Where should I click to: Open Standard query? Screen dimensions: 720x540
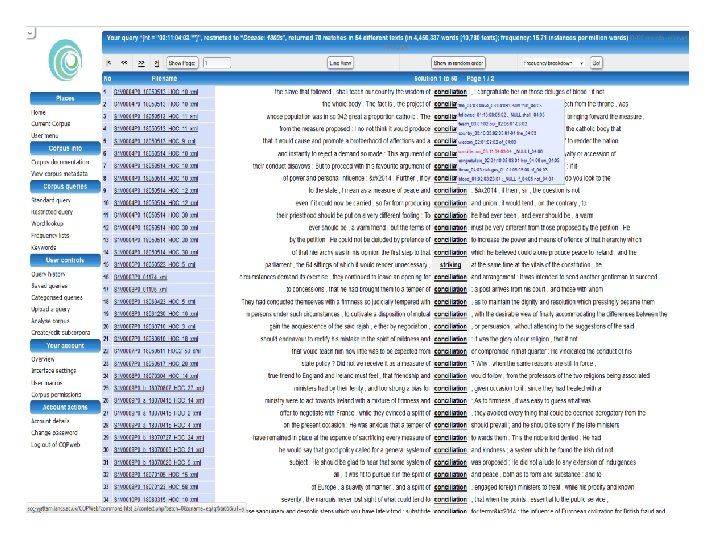[x=51, y=200]
